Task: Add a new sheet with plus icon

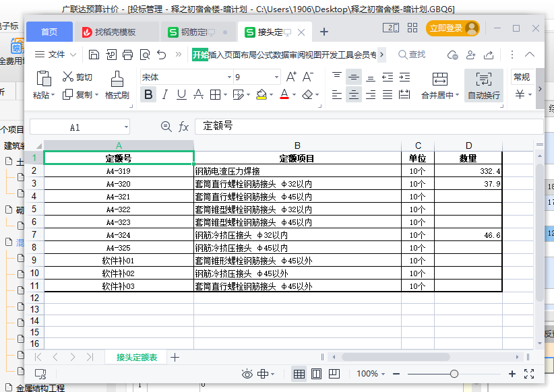Action: [x=175, y=358]
